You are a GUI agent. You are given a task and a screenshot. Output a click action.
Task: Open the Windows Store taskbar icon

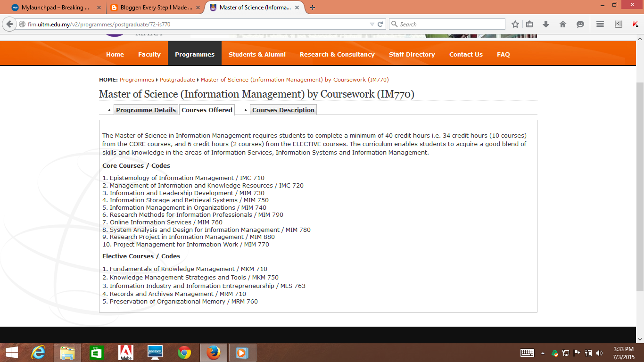[97, 353]
